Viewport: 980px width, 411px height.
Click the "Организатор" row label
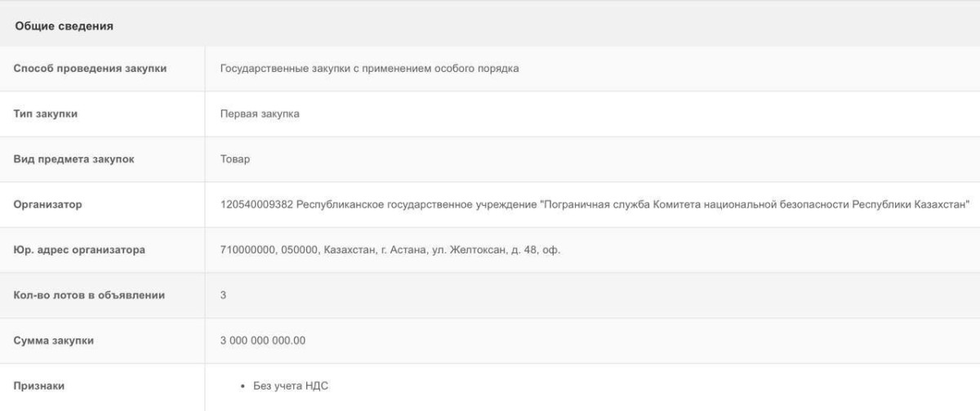pos(48,205)
